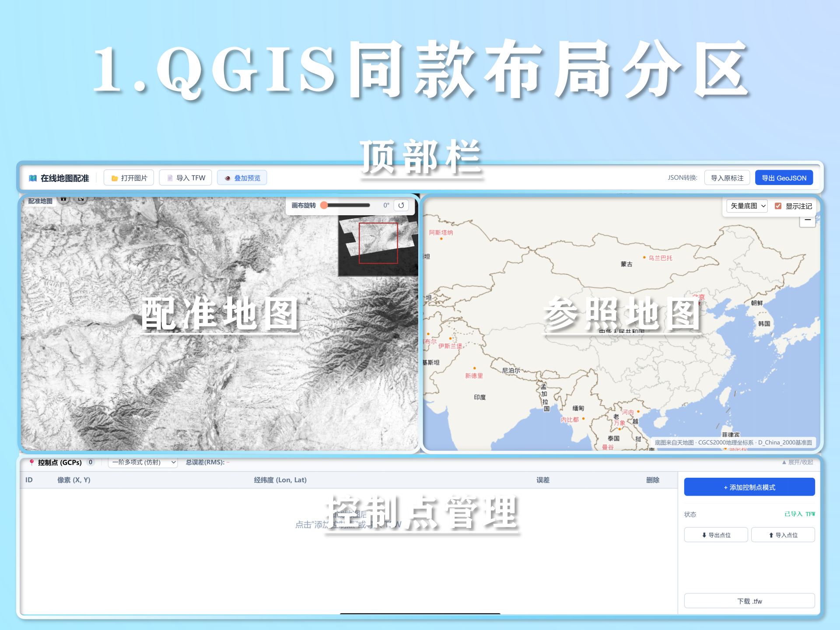Open the 一阶多项式 (仿射) transform dropdown
The image size is (840, 630).
coord(143,462)
